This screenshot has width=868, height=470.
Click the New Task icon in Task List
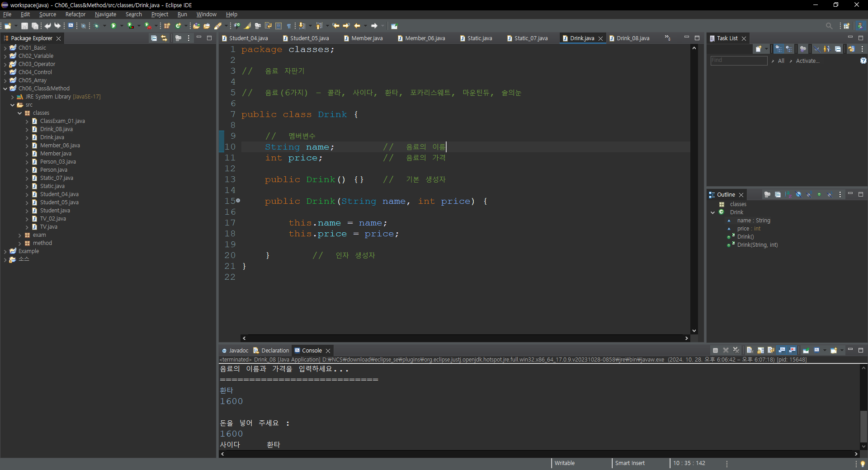(x=759, y=49)
